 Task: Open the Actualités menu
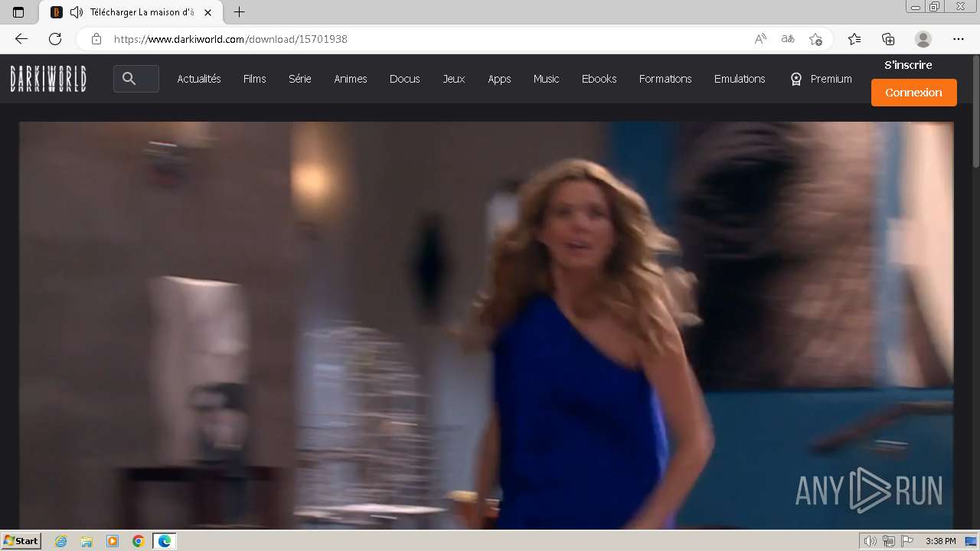pos(199,79)
